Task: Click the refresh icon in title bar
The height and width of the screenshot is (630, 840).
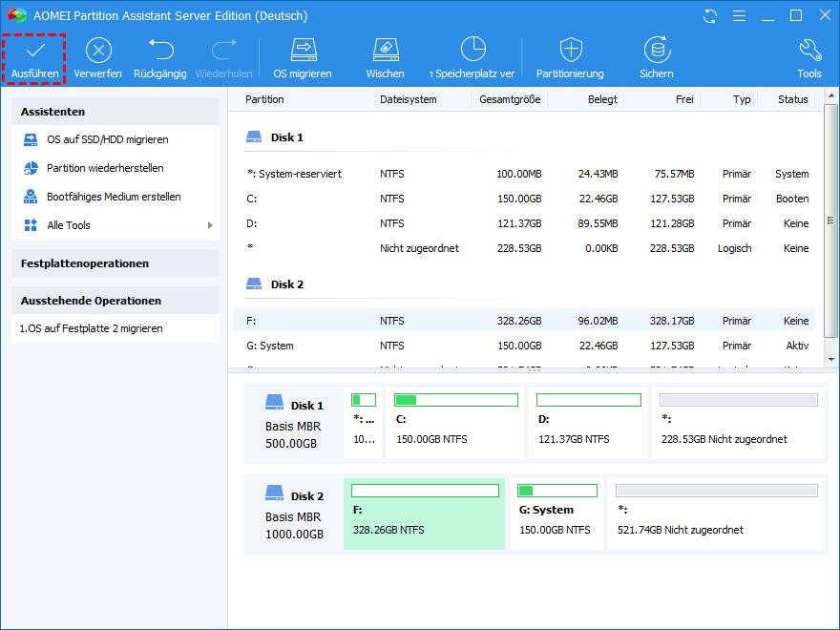Action: 710,16
